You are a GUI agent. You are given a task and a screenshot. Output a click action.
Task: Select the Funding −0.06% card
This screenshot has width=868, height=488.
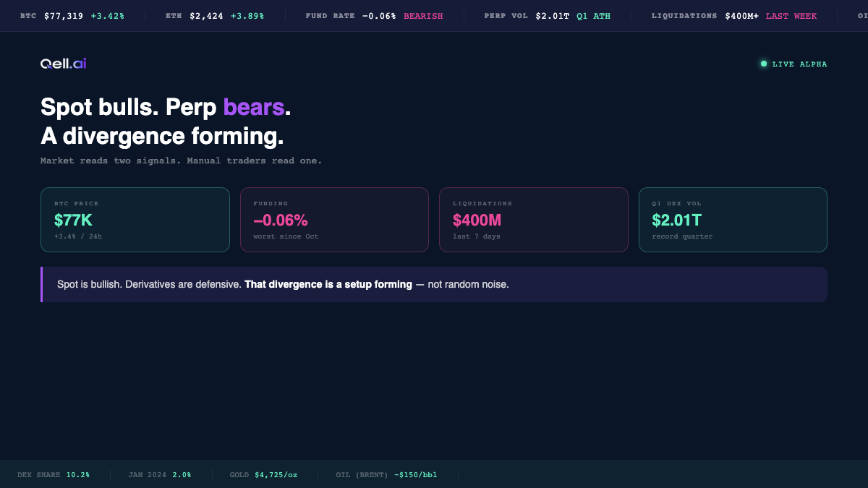tap(334, 220)
